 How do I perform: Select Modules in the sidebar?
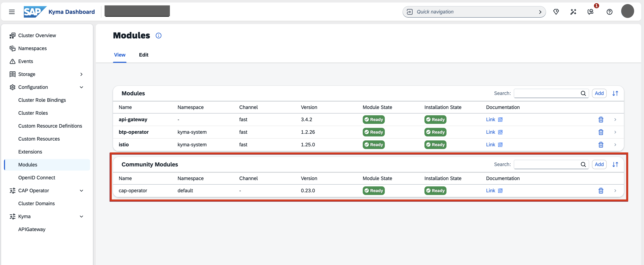(47, 165)
